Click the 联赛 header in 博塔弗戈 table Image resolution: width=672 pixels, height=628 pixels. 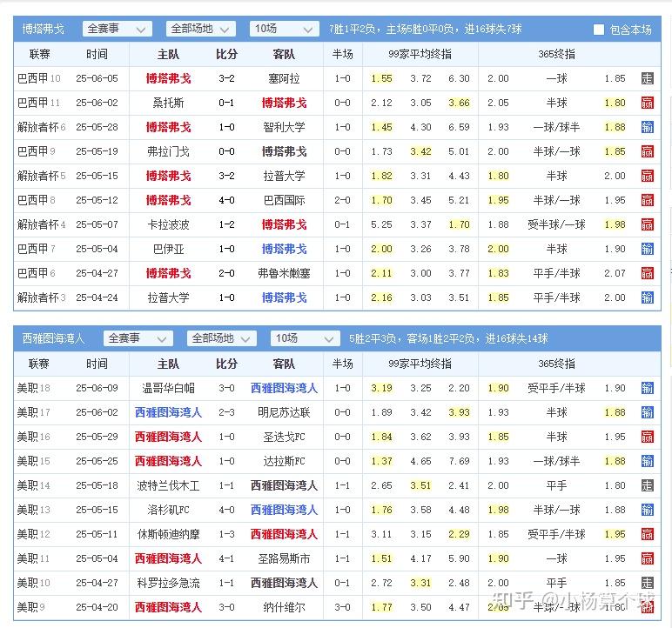pos(39,54)
